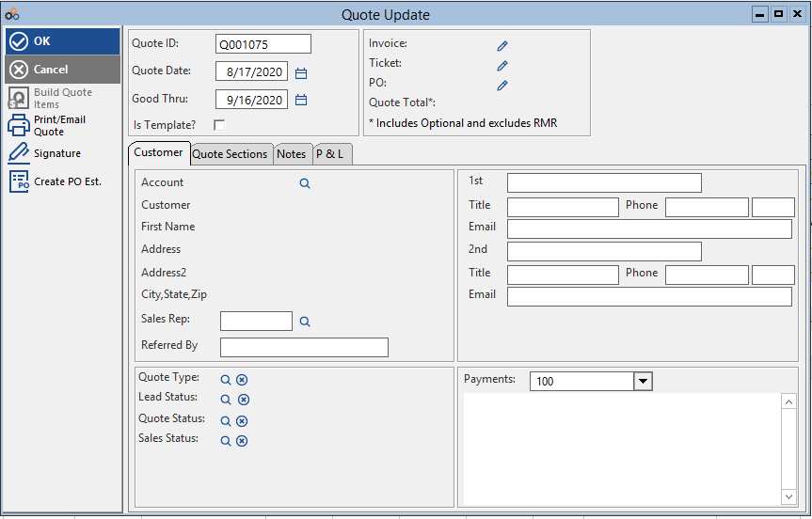Click the gears app icon in title bar

pyautogui.click(x=12, y=14)
